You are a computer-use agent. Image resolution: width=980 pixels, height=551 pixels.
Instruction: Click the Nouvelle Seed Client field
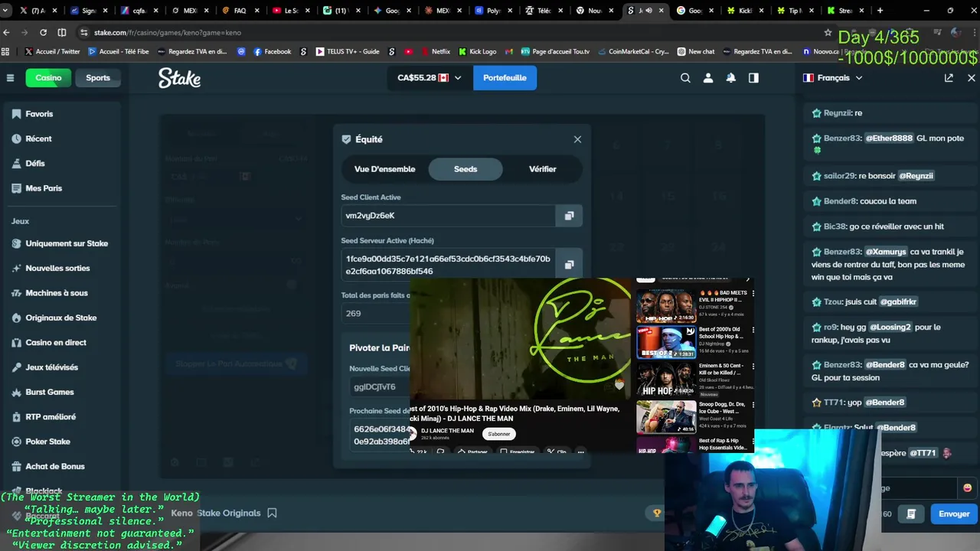[381, 386]
